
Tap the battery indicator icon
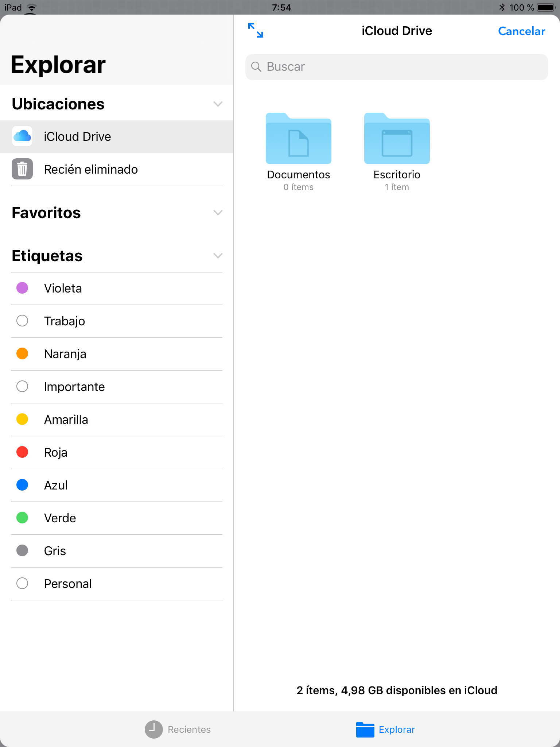(546, 7)
